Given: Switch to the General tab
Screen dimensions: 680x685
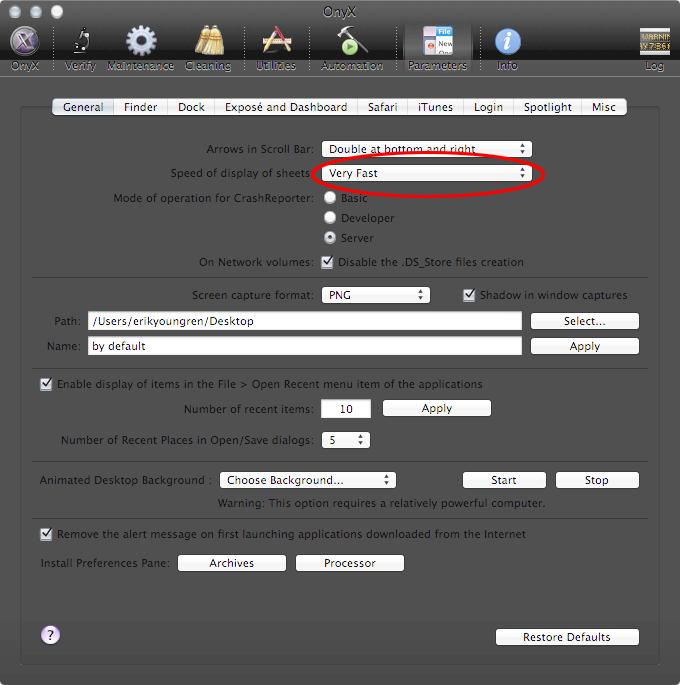Looking at the screenshot, I should pos(83,107).
